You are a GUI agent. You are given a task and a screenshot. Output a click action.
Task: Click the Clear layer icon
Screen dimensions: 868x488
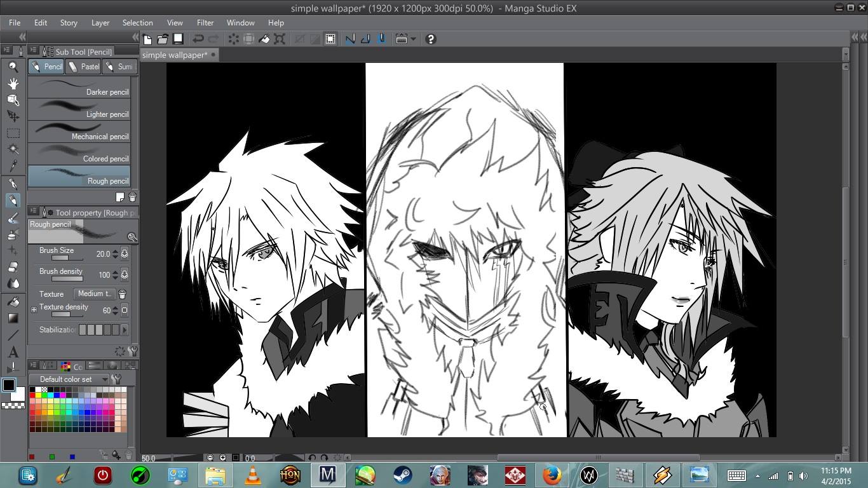point(234,39)
